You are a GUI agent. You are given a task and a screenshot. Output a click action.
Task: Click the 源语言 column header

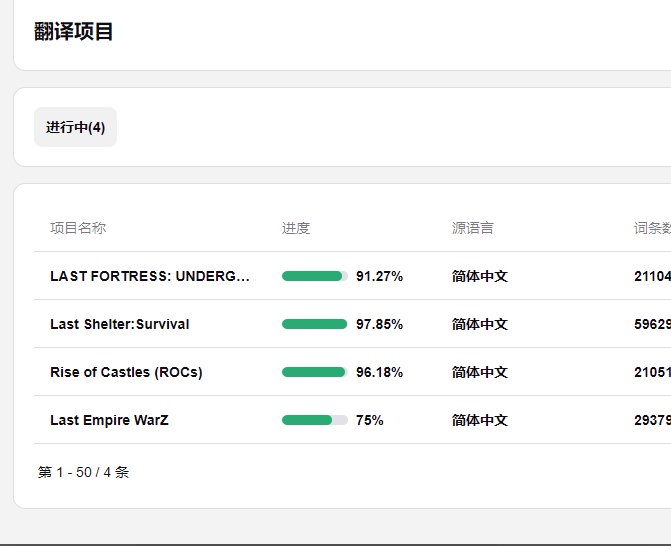472,228
